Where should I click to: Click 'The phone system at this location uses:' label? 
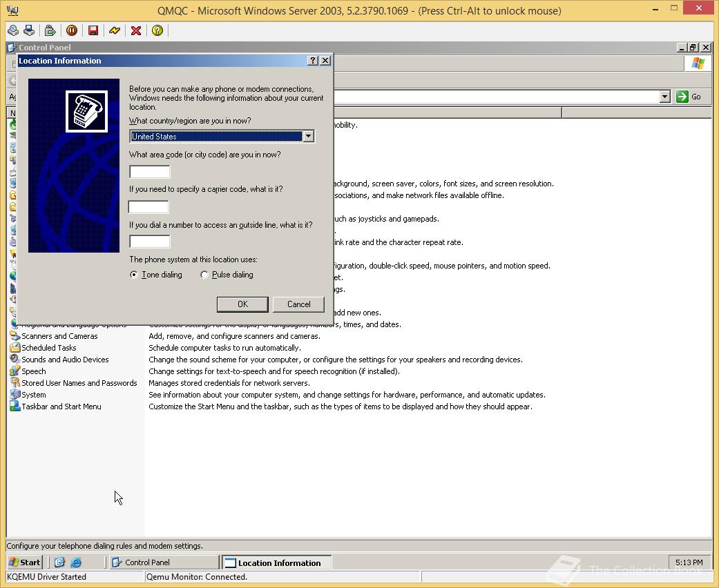193,259
